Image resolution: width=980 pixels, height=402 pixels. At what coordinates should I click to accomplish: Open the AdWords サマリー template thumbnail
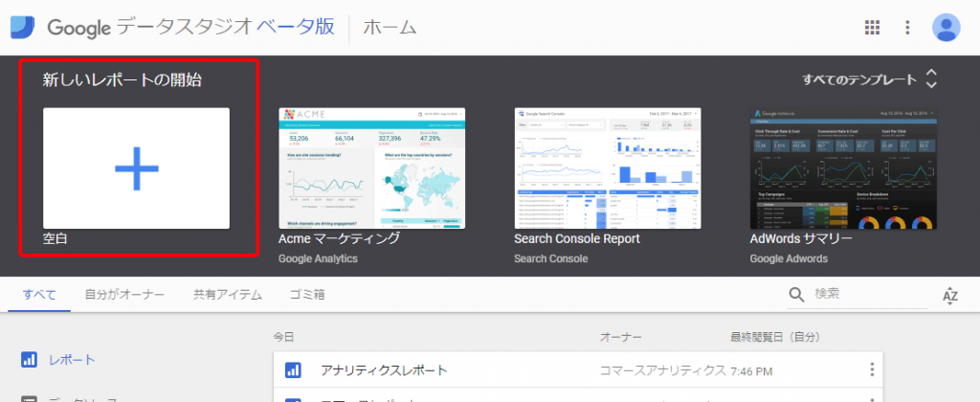[844, 168]
